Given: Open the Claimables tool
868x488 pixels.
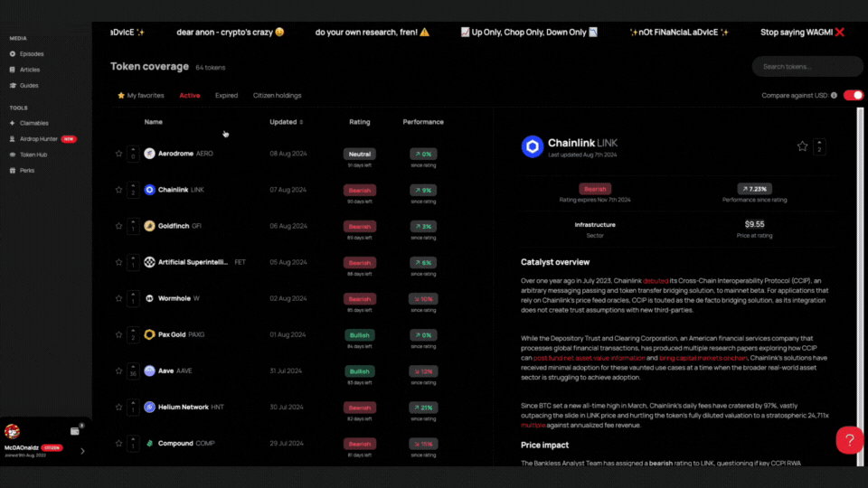Looking at the screenshot, I should click(29, 124).
